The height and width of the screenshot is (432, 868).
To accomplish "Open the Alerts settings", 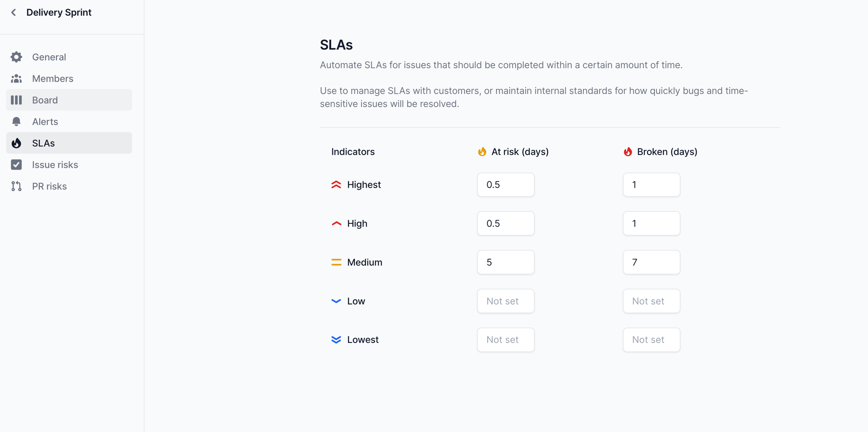I will 45,122.
